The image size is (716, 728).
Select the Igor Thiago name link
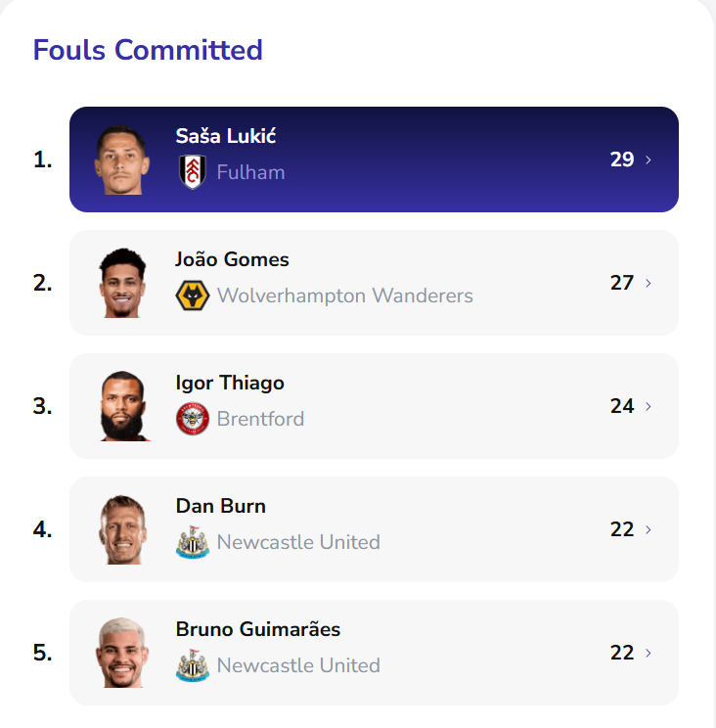point(230,383)
